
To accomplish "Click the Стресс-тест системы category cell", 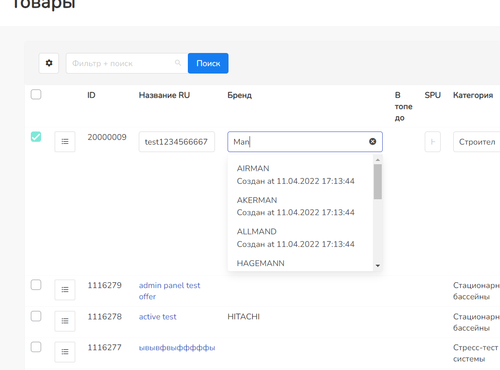I will pyautogui.click(x=476, y=353).
